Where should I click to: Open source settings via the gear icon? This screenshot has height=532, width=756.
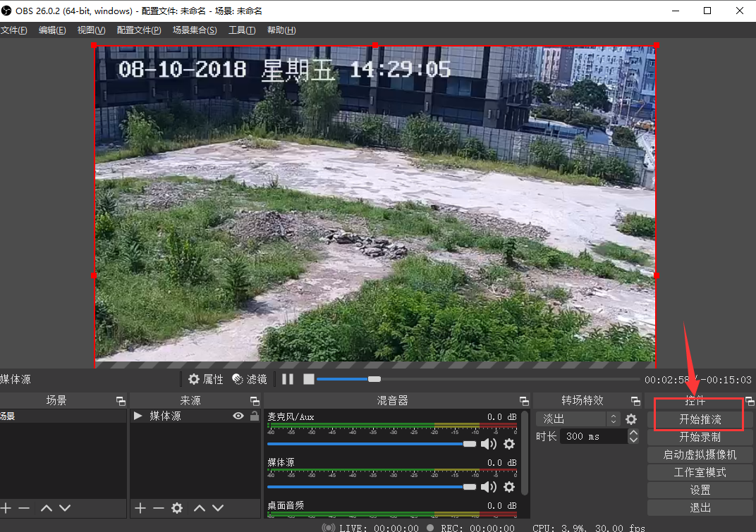[177, 508]
